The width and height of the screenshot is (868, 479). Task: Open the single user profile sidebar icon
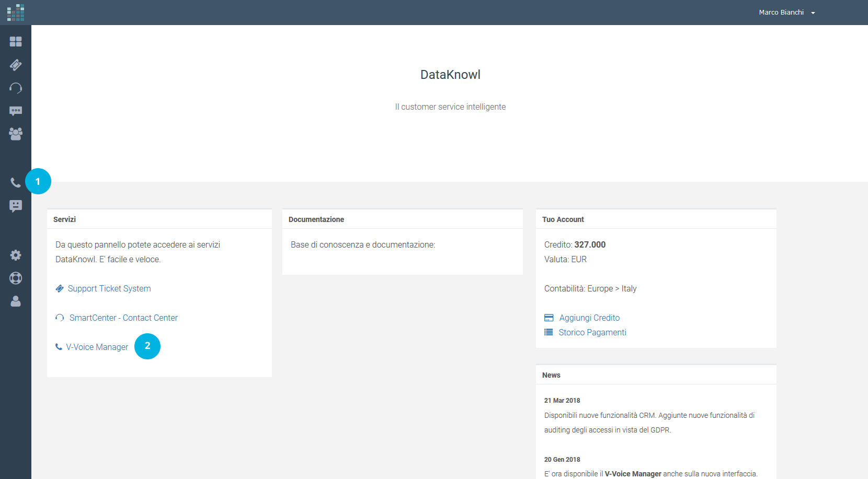tap(16, 301)
